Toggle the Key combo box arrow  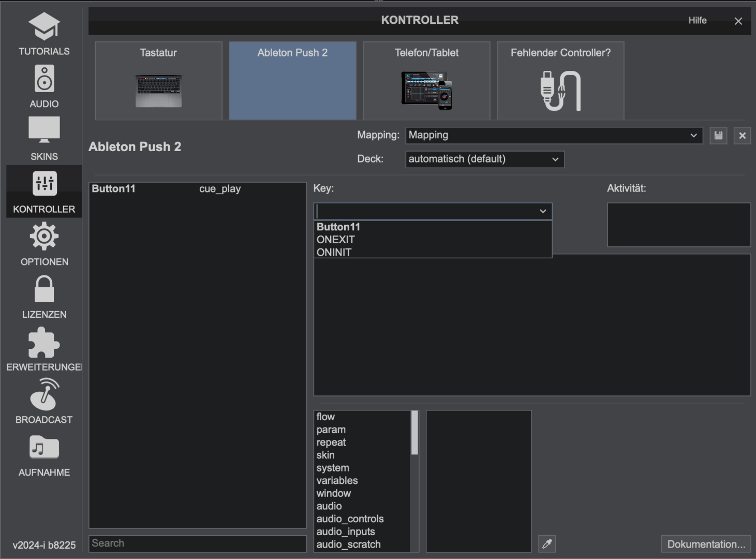[543, 211]
